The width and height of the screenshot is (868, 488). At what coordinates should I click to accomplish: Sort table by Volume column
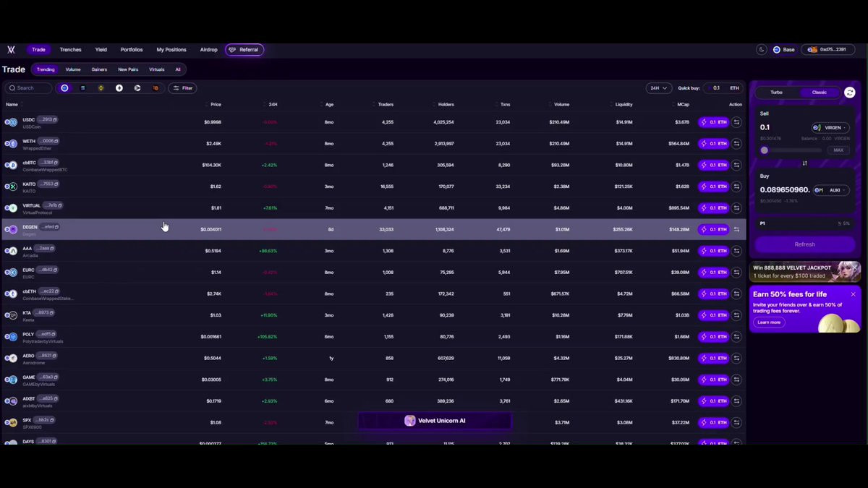[561, 105]
